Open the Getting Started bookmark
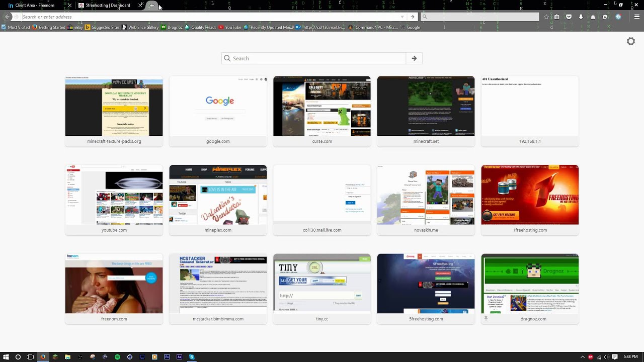The image size is (644, 362). [x=49, y=28]
